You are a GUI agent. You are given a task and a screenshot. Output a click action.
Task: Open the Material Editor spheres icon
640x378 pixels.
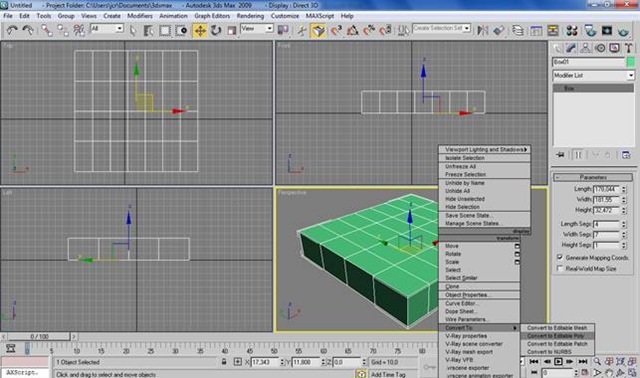(x=572, y=31)
